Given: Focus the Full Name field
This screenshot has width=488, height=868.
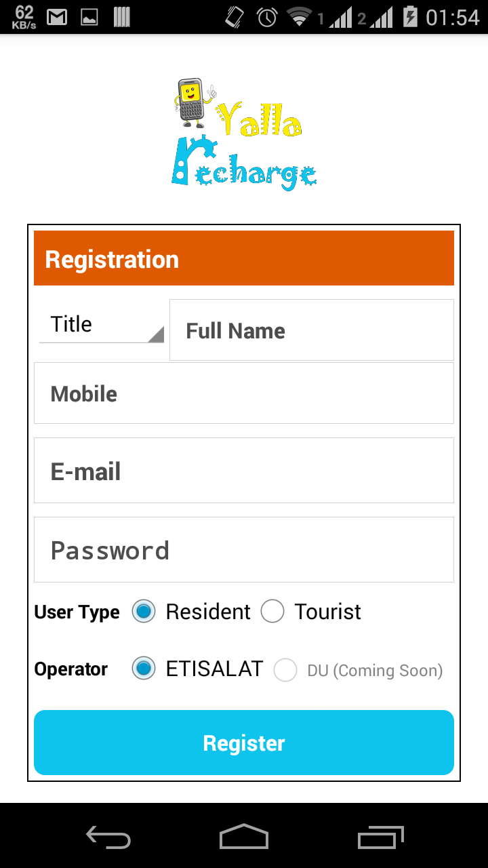Looking at the screenshot, I should (x=312, y=330).
